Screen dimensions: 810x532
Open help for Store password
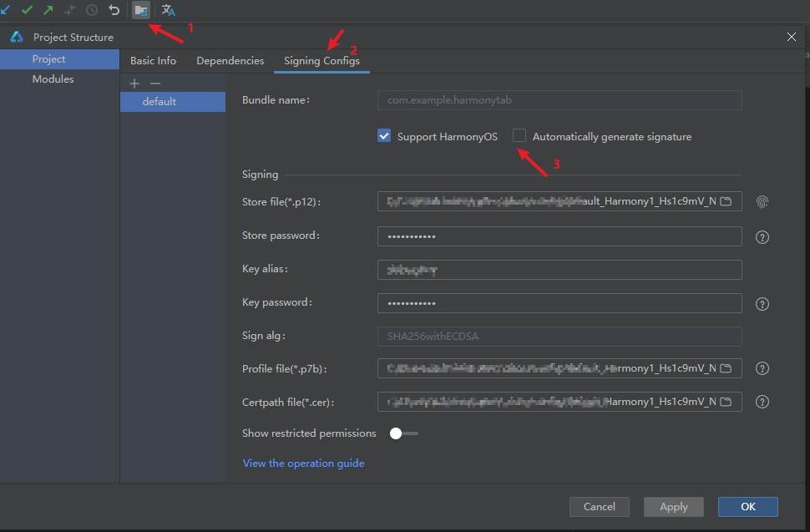(762, 237)
